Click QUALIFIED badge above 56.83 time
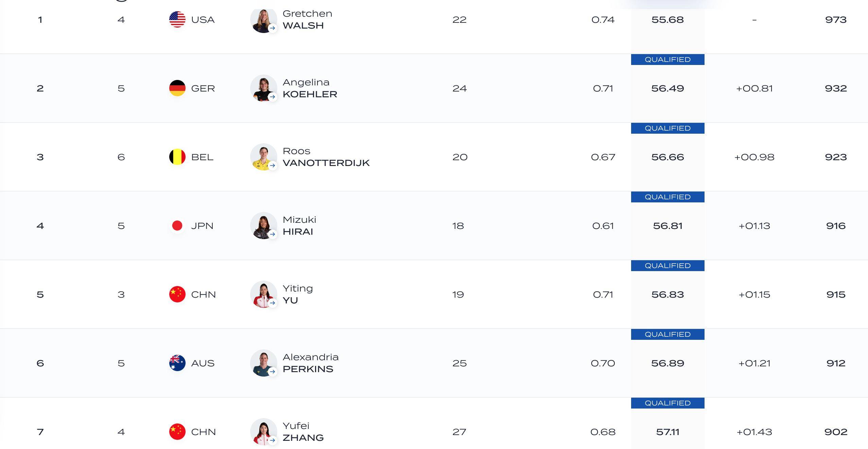Screen dimensions: 868x449 667,266
